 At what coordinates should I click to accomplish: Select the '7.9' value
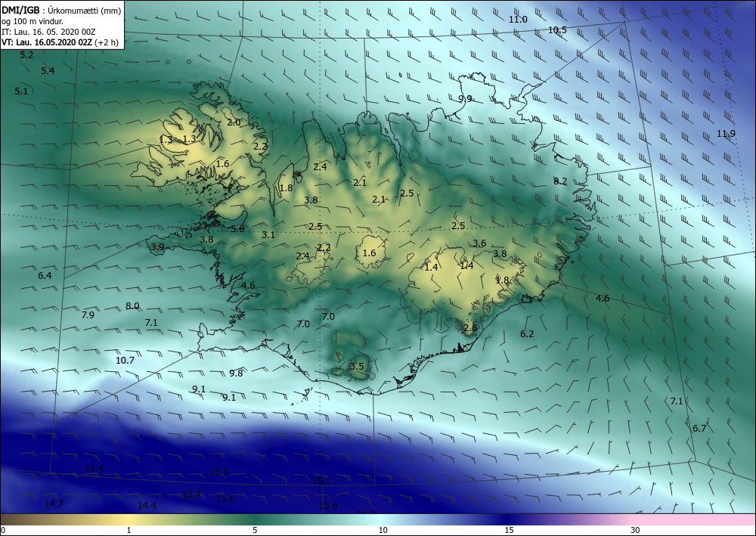[x=88, y=315]
